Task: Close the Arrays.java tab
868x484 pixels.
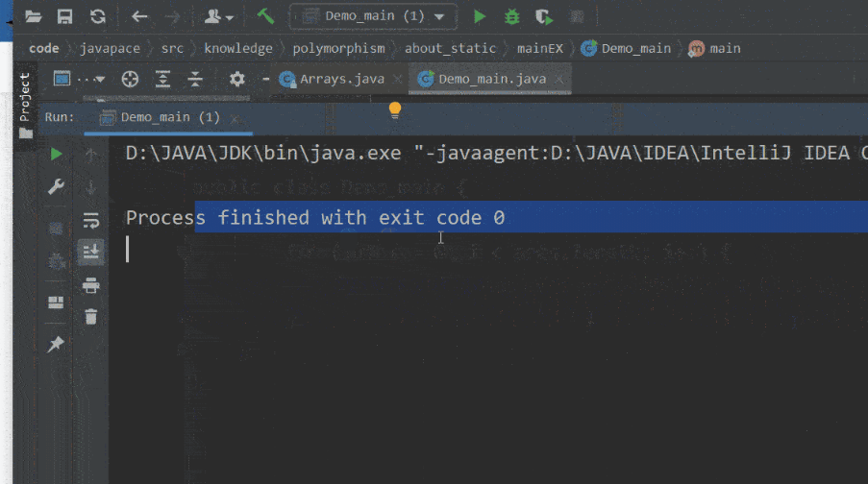Action: click(x=397, y=80)
